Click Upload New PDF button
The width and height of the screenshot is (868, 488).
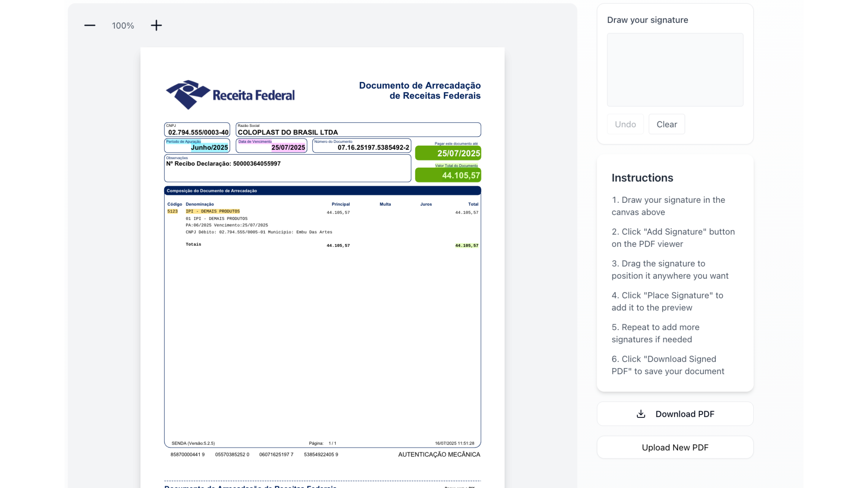[x=675, y=448]
